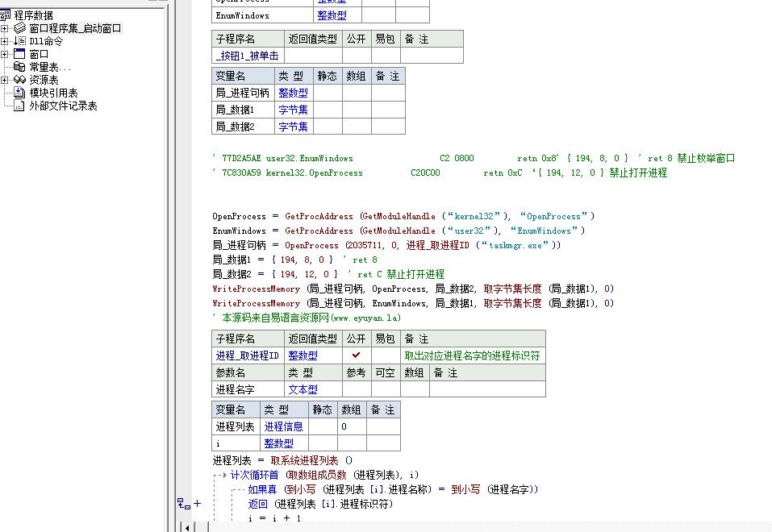Screen dimensions: 772x532
Task: Click WriteProcessMemory line using 局_数据1
Action: tap(413, 302)
